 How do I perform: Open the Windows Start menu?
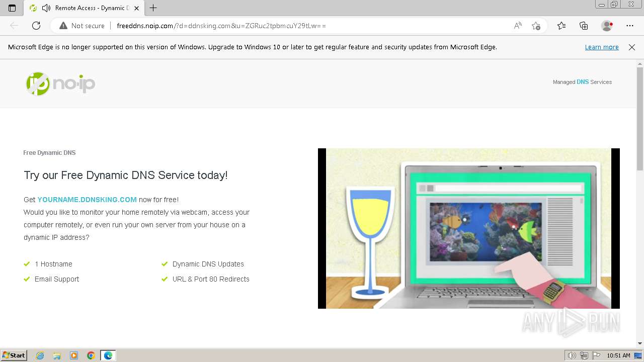coord(14,355)
